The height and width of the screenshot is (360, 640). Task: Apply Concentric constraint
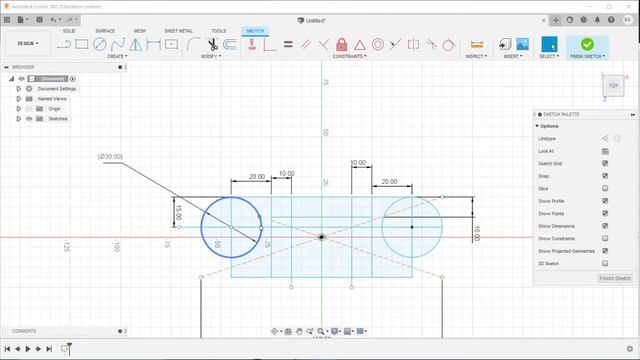pyautogui.click(x=378, y=44)
